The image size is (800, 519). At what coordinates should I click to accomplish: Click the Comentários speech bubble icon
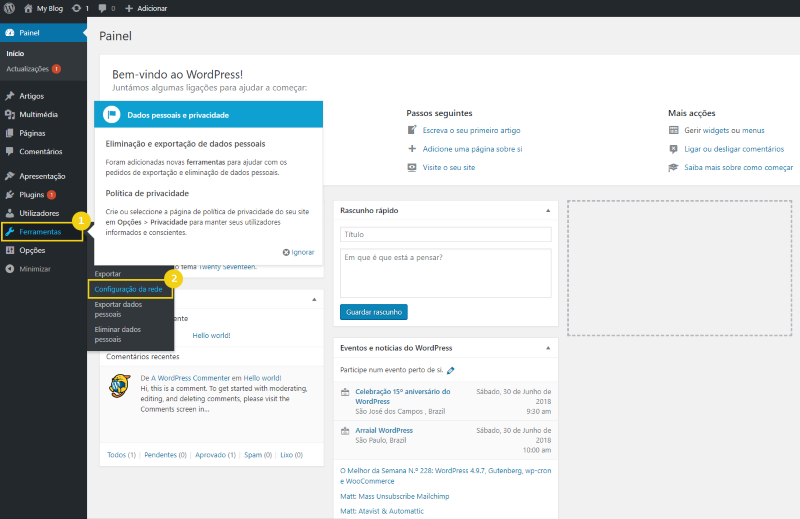click(10, 152)
